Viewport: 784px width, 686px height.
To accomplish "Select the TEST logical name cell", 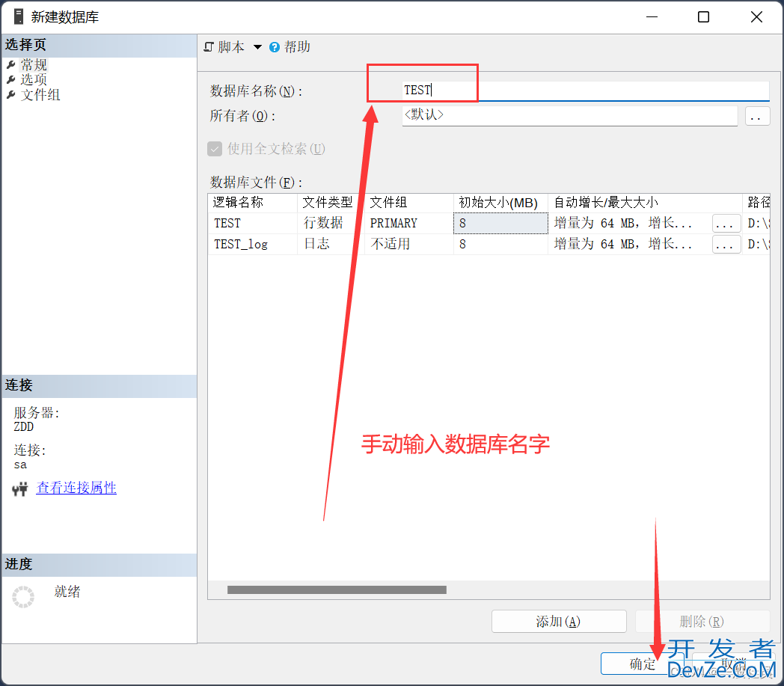I will (x=253, y=223).
